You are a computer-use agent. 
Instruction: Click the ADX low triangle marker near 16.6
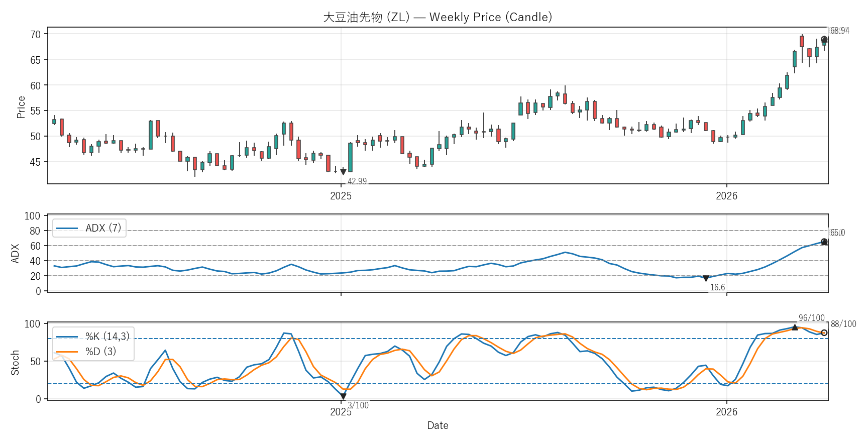pyautogui.click(x=706, y=278)
